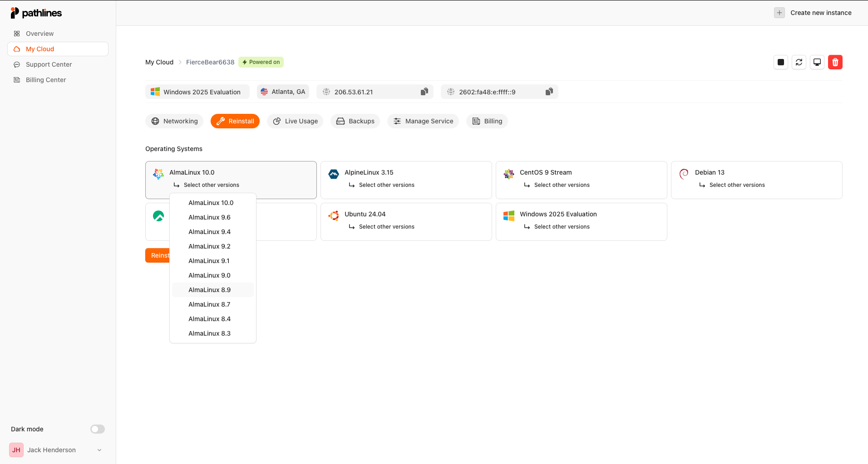Click the stop instance square icon
This screenshot has height=464, width=868.
(780, 62)
